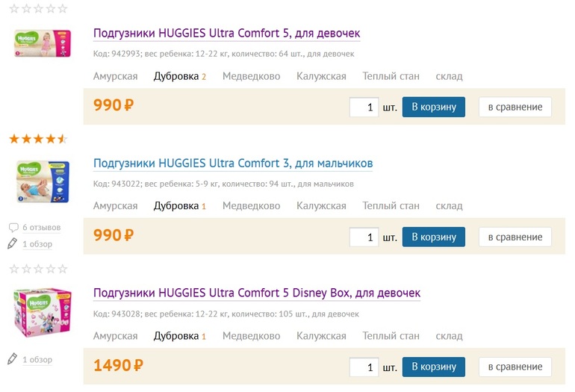This screenshot has width=575, height=392.
Task: Open HUGGIES Ultra Comfort 5 Disney Box link
Action: tap(257, 293)
